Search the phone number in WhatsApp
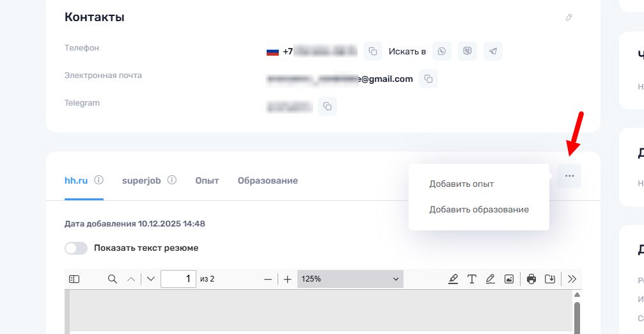The width and height of the screenshot is (644, 334). pyautogui.click(x=442, y=51)
